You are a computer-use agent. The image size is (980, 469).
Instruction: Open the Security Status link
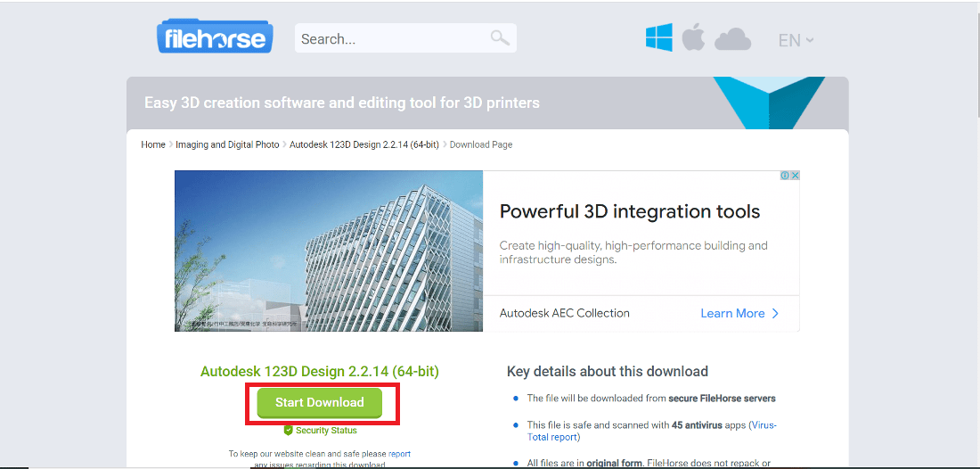326,431
